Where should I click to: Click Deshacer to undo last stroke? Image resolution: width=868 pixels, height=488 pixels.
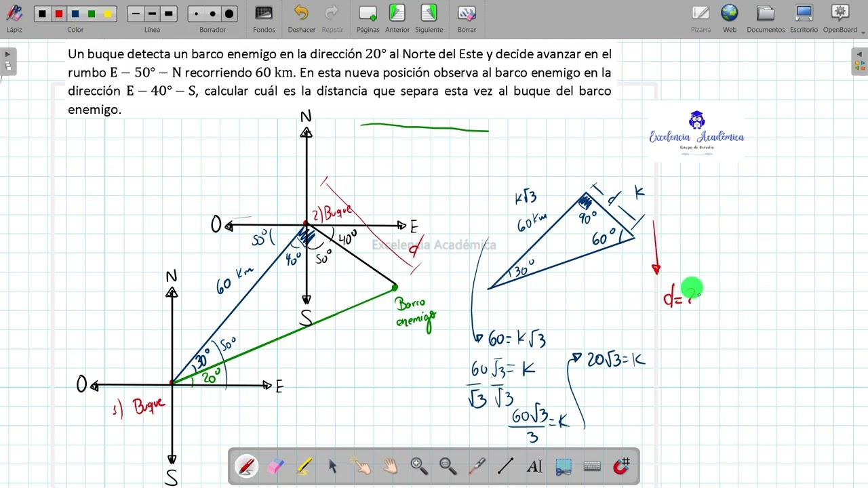pos(301,18)
